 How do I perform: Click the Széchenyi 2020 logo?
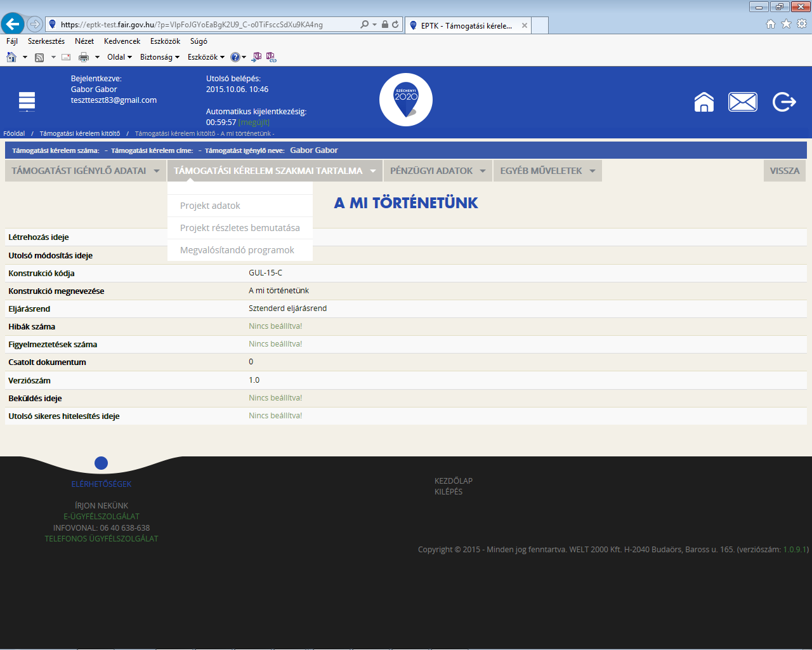click(x=406, y=100)
